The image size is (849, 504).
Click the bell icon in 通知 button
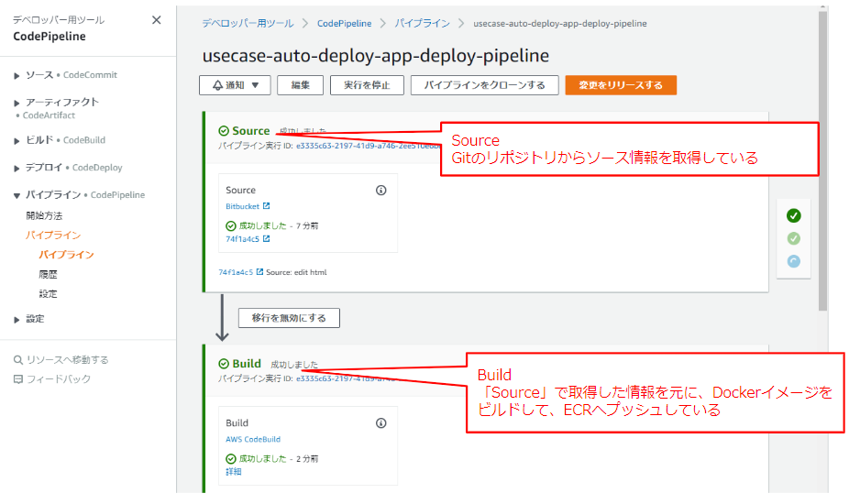click(x=217, y=85)
